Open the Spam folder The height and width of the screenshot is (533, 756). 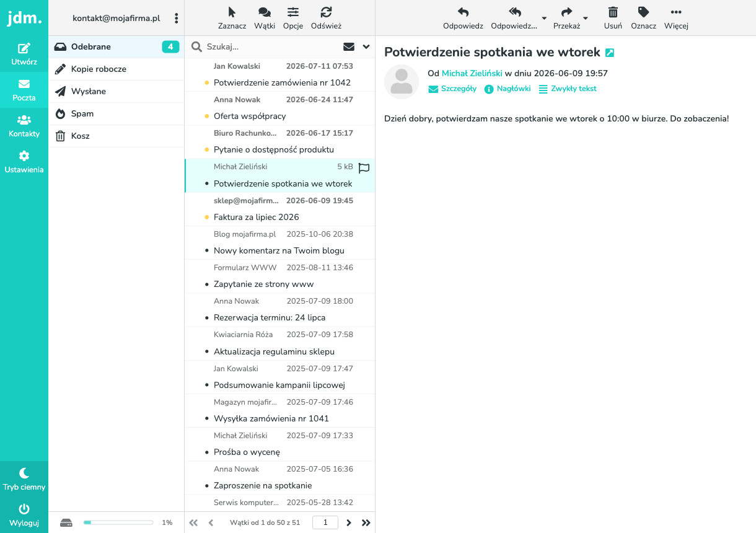116,113
